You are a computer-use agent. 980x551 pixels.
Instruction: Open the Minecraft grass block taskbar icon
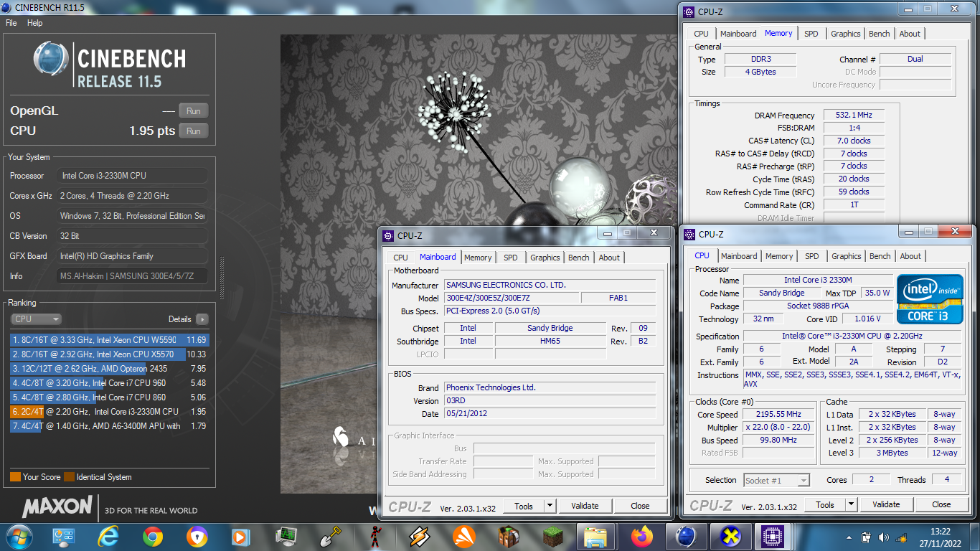tap(552, 536)
